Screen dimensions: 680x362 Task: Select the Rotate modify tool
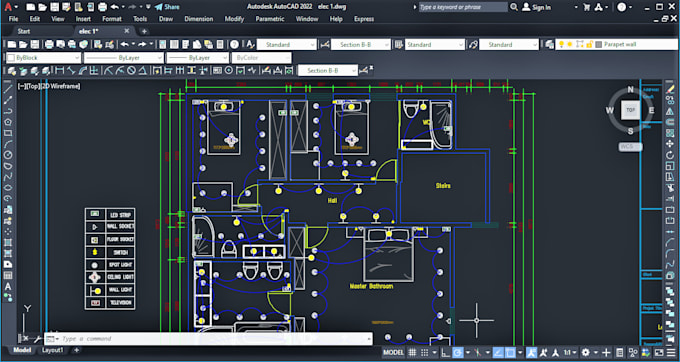click(x=670, y=155)
